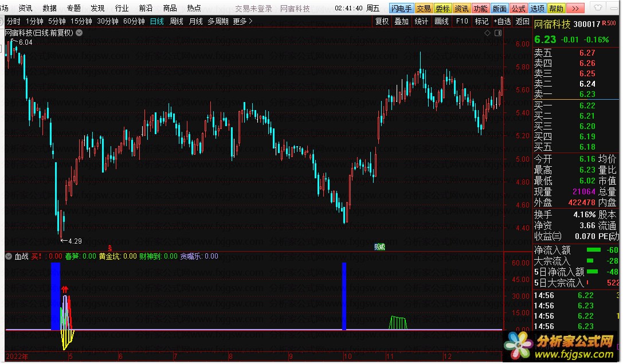Image resolution: width=623 pixels, height=364 pixels.
Task: Click 复权 in chart toolbar
Action: [x=382, y=21]
